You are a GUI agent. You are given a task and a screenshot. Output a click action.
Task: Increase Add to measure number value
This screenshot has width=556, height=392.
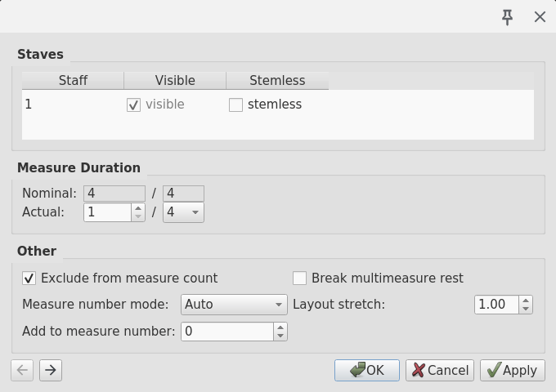[280, 327]
